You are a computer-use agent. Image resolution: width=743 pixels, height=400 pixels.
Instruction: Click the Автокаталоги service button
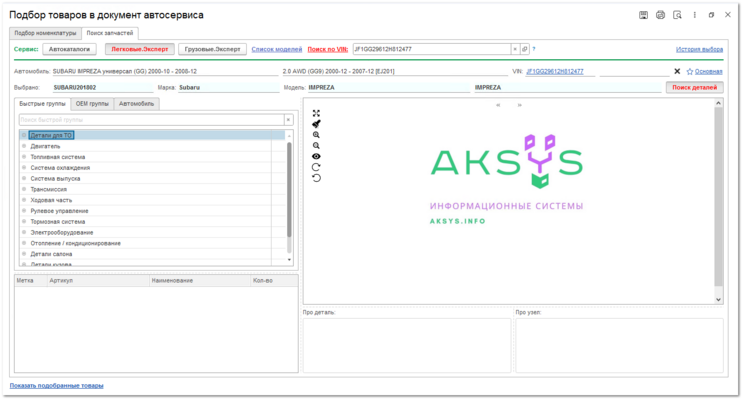coord(69,49)
